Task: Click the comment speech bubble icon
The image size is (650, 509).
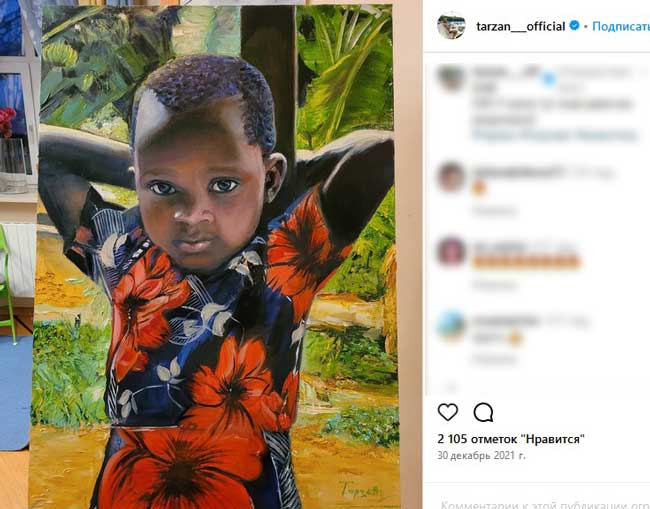Action: click(x=483, y=412)
